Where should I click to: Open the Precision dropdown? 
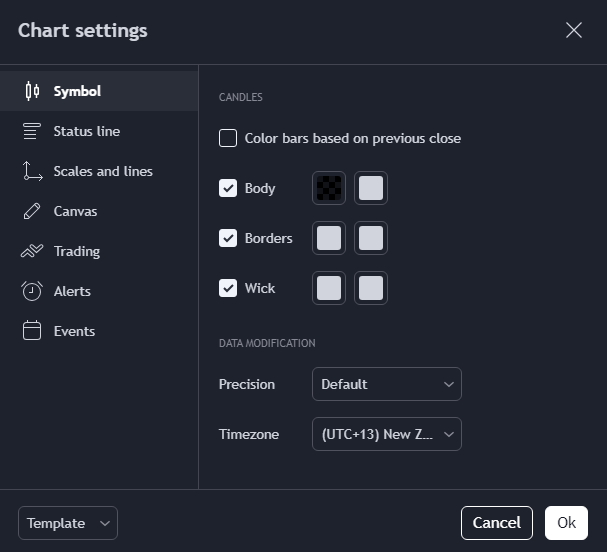point(387,384)
